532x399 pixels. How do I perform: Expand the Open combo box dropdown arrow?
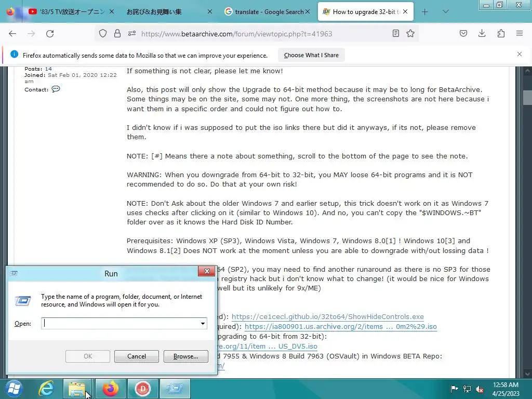203,323
